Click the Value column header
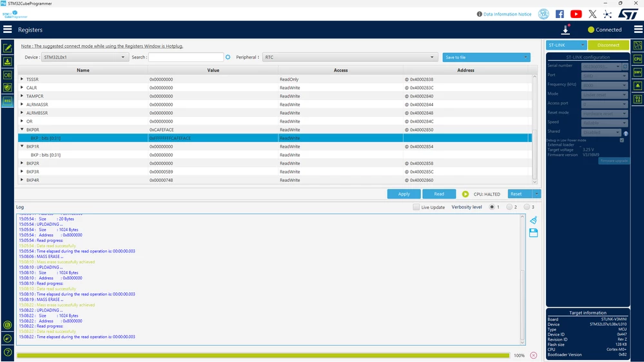This screenshot has width=644, height=362. point(213,70)
